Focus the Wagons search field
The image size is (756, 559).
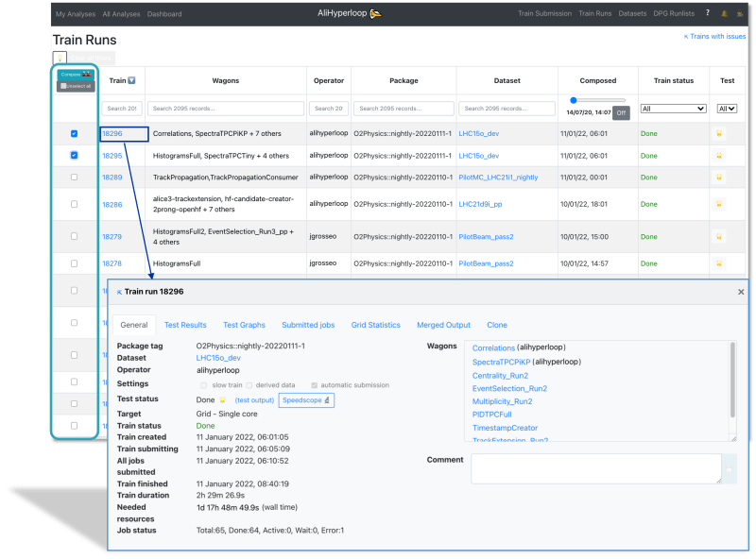click(226, 109)
